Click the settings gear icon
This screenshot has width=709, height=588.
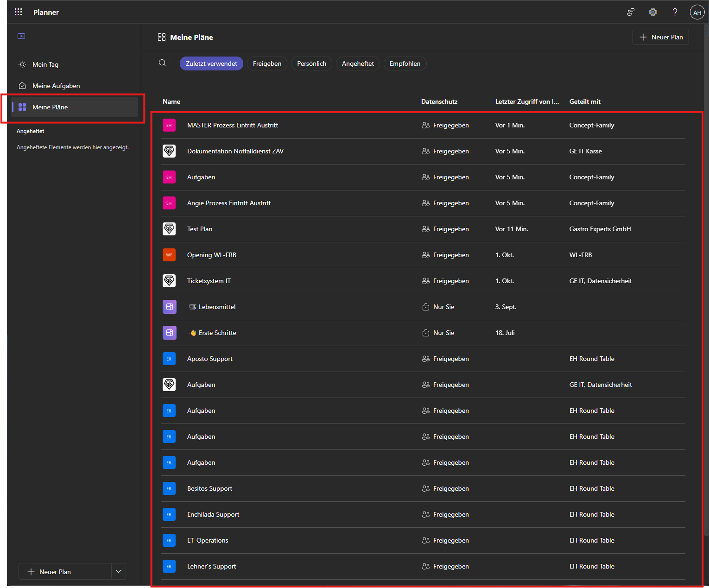pyautogui.click(x=652, y=13)
